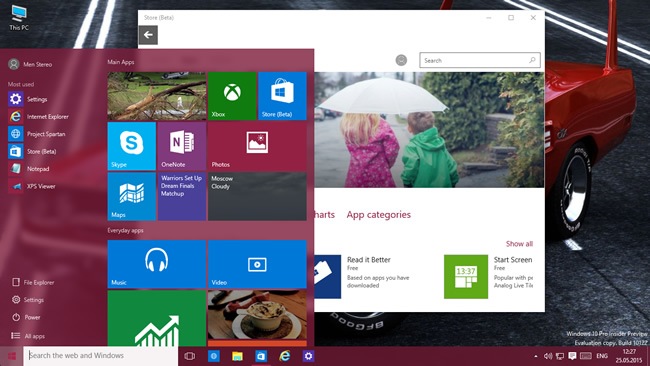Open the Maps tile

click(x=131, y=196)
